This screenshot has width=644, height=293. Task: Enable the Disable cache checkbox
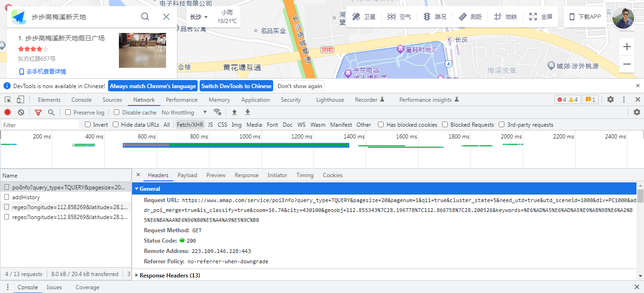[x=116, y=112]
